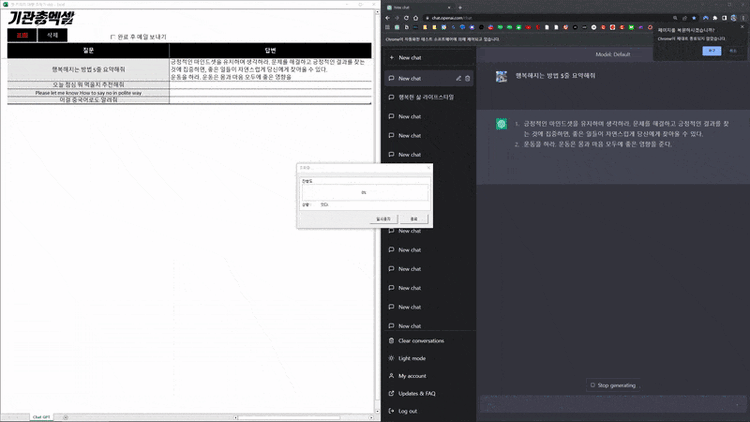750x422 pixels.
Task: Click the chat.openai.com address bar
Action: pyautogui.click(x=545, y=18)
